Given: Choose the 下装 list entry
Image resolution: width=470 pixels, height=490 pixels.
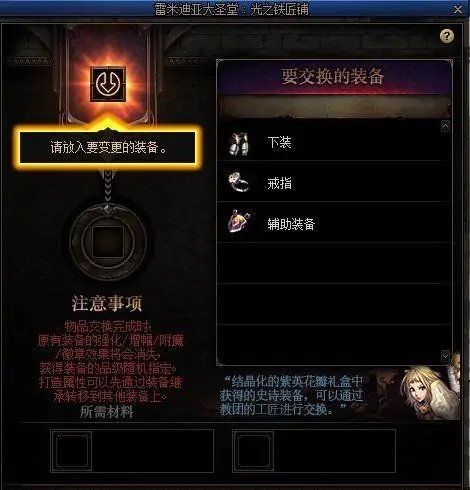Looking at the screenshot, I should pyautogui.click(x=334, y=142).
